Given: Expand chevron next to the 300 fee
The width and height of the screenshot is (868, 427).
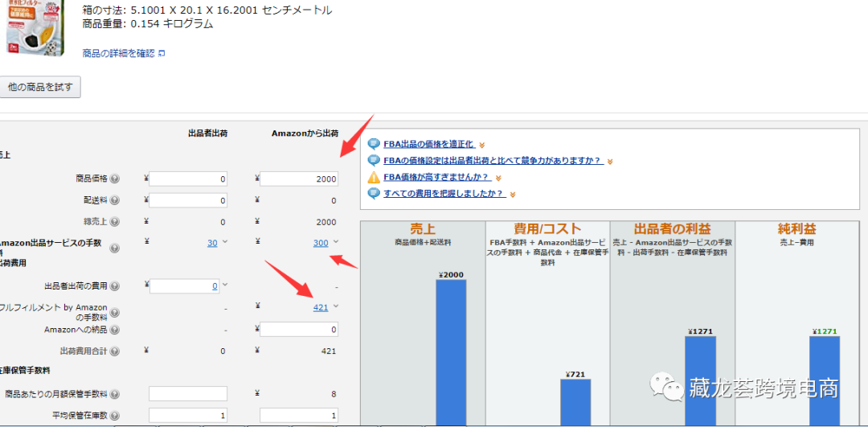Looking at the screenshot, I should click(335, 242).
